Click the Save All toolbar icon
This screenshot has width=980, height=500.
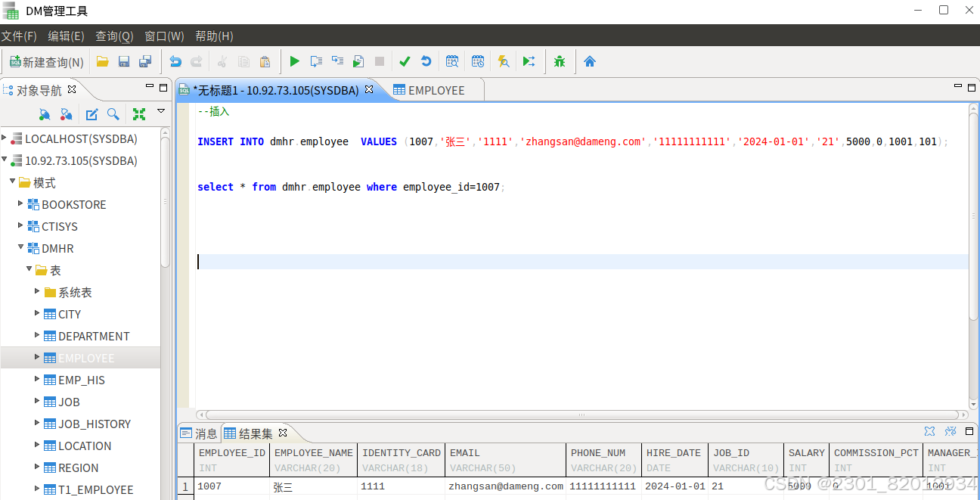pos(145,62)
